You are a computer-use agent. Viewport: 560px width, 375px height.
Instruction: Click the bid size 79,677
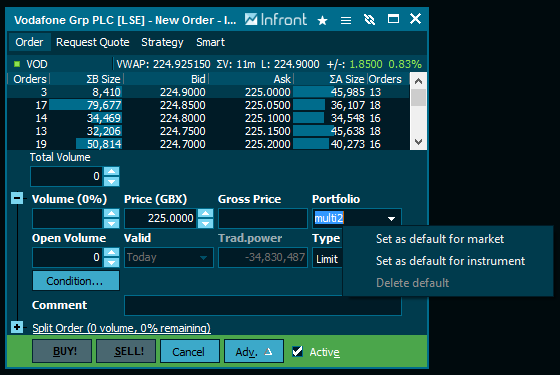click(104, 105)
